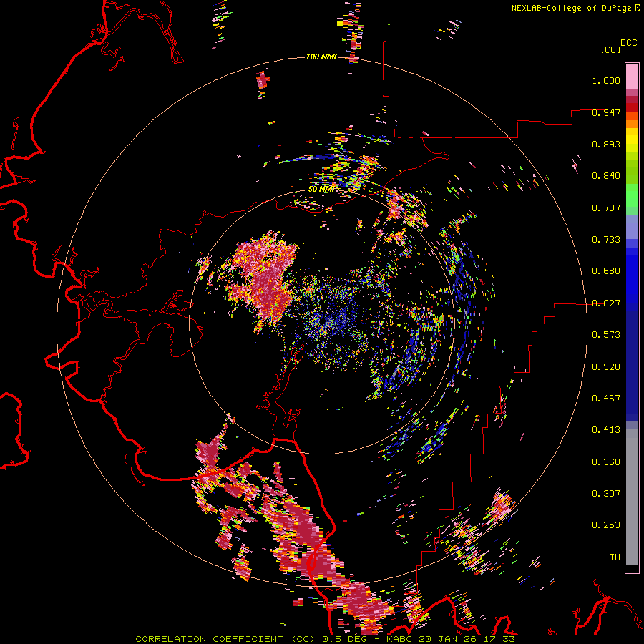644x644 pixels.
Task: Select the 0.307 color scale value
Action: pos(606,494)
